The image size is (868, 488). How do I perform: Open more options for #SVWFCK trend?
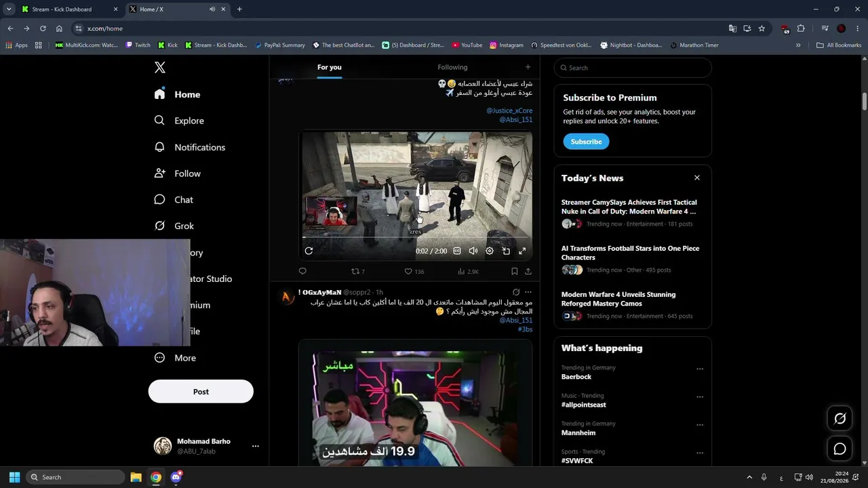[700, 453]
